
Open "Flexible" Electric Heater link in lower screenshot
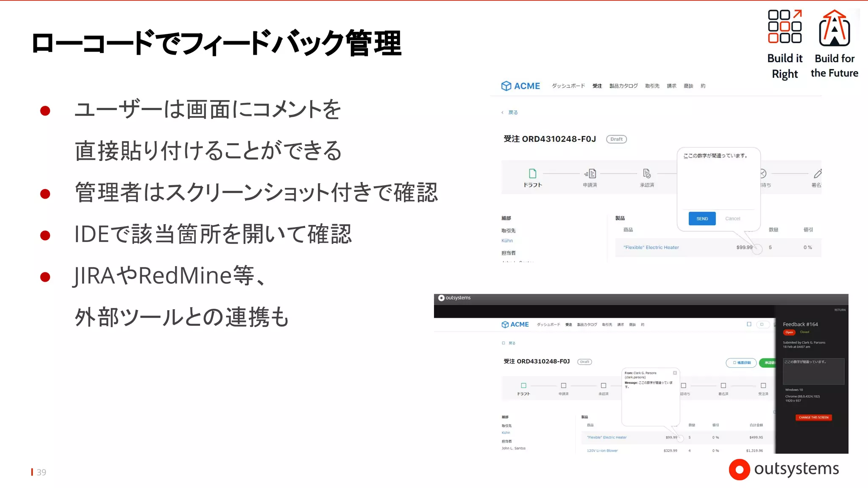(x=606, y=437)
